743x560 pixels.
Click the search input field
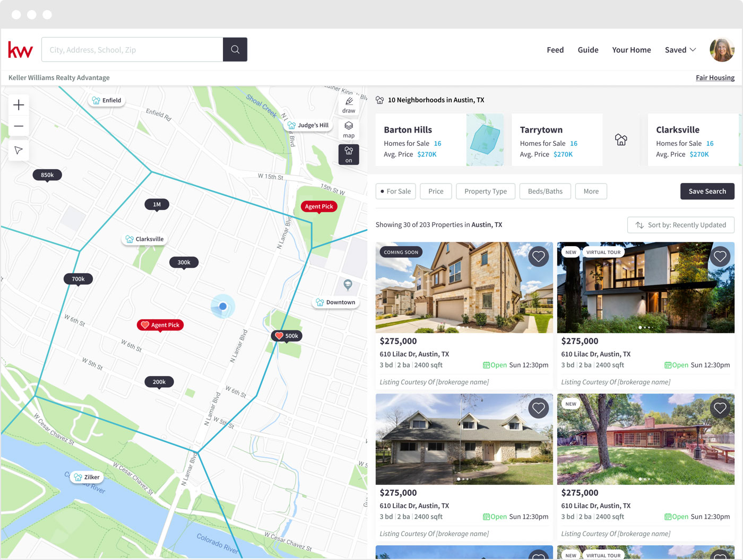[132, 49]
